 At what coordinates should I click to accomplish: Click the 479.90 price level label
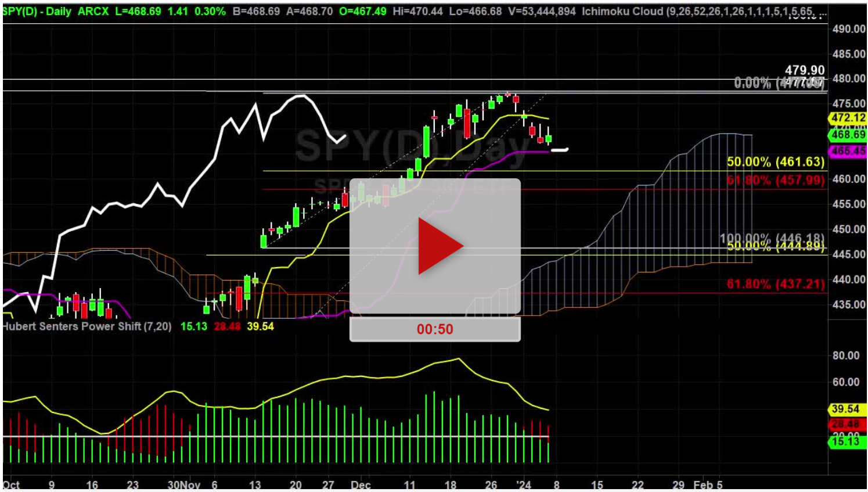tap(805, 70)
